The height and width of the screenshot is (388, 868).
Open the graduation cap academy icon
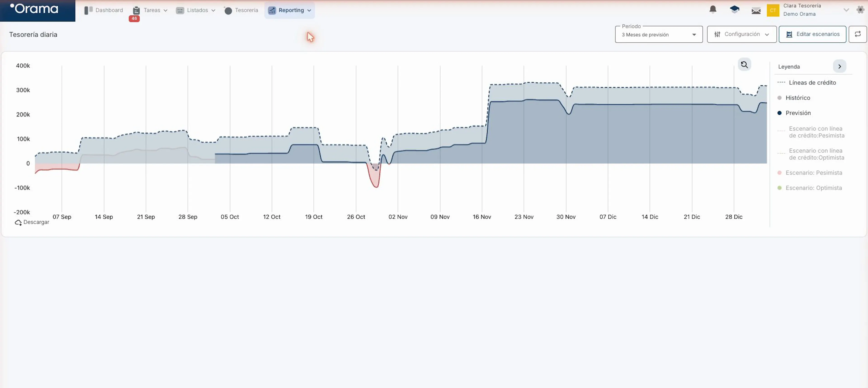[734, 9]
